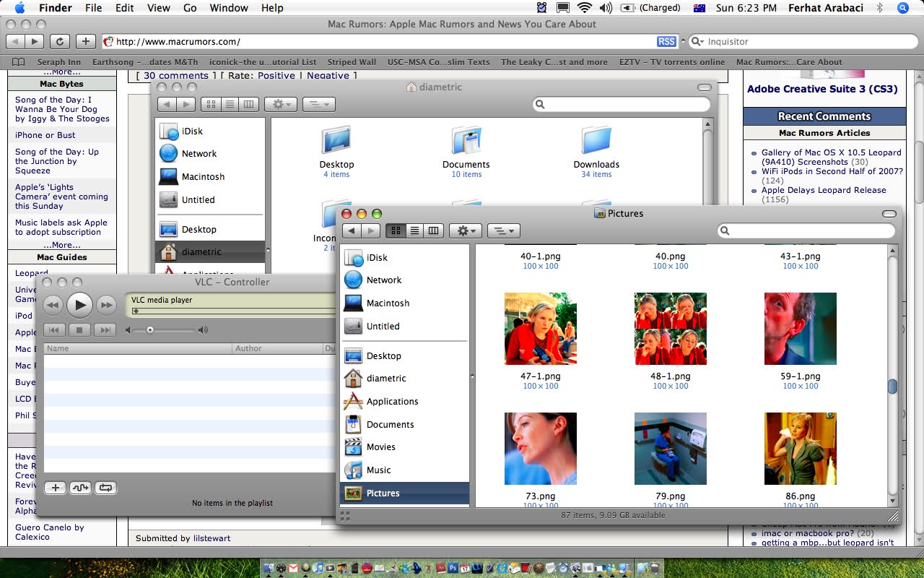The image size is (924, 578).
Task: Adjust the VLC volume slider
Action: pos(150,330)
